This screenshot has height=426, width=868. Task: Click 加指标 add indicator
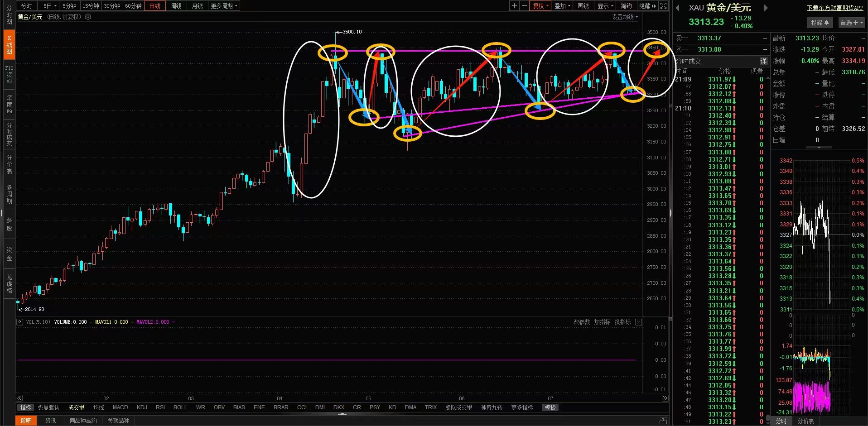[603, 322]
